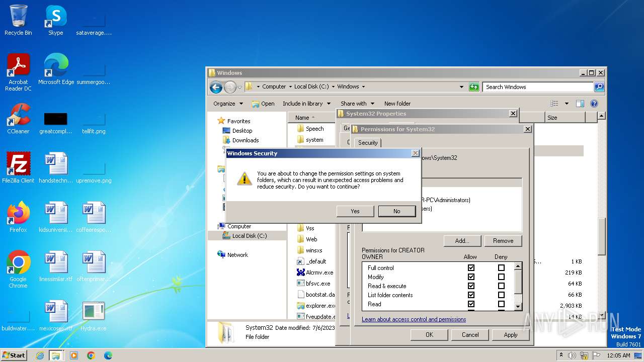Close the Windows Security dialog
Image resolution: width=644 pixels, height=362 pixels.
(416, 153)
